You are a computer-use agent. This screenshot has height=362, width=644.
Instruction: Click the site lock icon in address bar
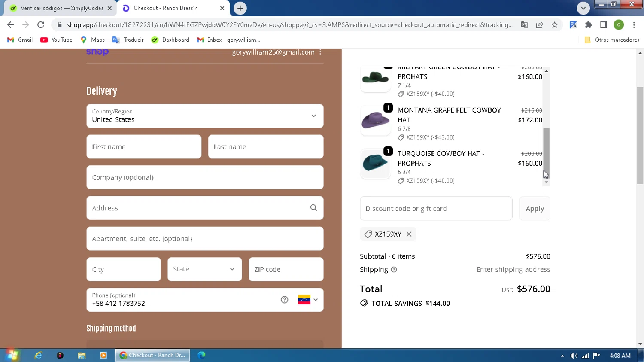pyautogui.click(x=60, y=25)
